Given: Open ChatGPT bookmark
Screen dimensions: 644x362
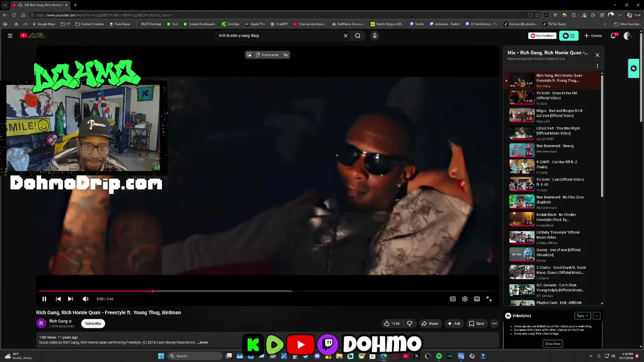Looking at the screenshot, I should (279, 24).
